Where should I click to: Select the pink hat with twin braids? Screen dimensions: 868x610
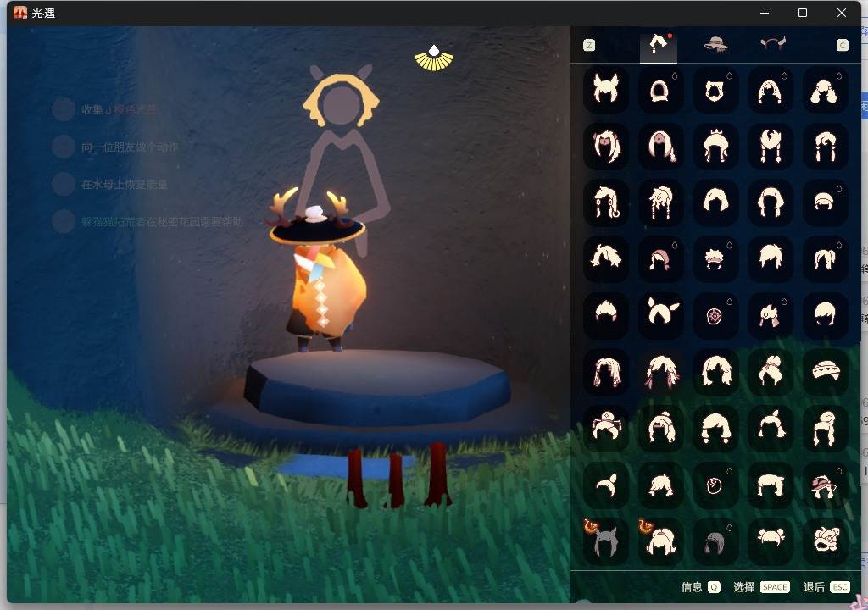pyautogui.click(x=824, y=485)
